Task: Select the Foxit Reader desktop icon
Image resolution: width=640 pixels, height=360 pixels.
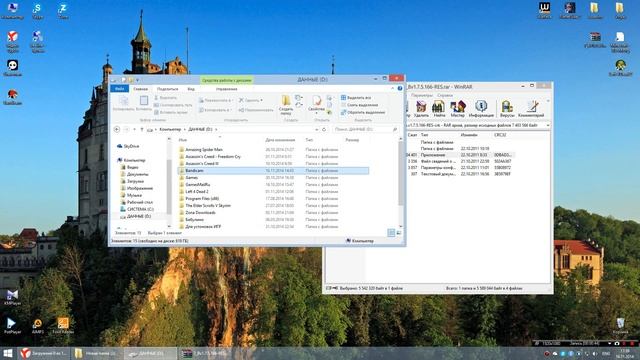Action: 63,326
